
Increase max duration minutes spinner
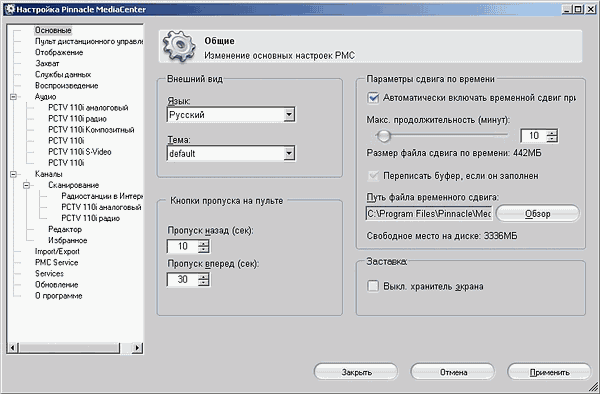click(x=552, y=132)
